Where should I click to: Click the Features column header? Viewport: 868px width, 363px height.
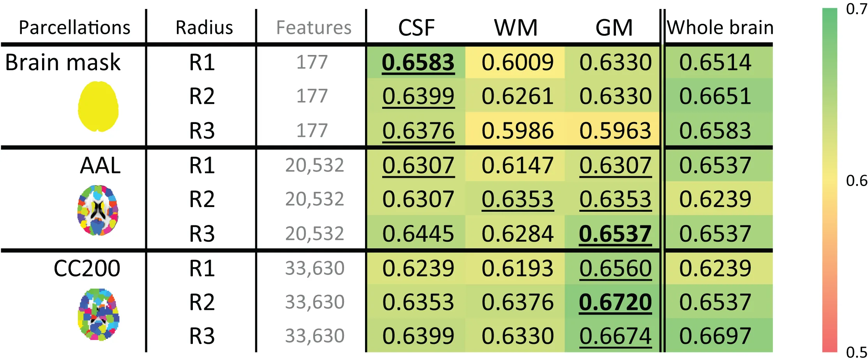click(x=314, y=28)
